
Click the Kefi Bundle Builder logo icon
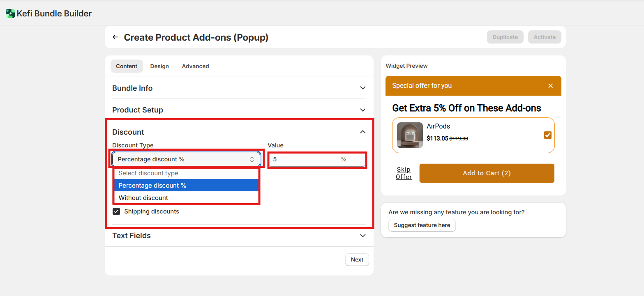pos(10,14)
